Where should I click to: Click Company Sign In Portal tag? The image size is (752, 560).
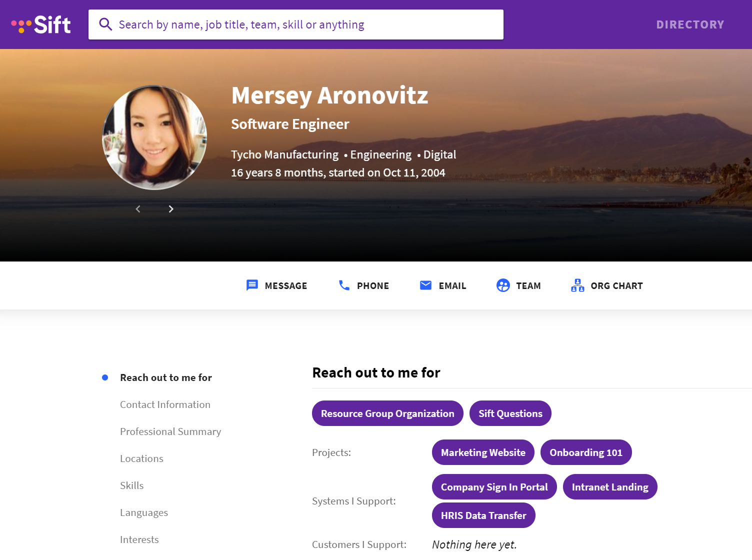[x=494, y=487]
